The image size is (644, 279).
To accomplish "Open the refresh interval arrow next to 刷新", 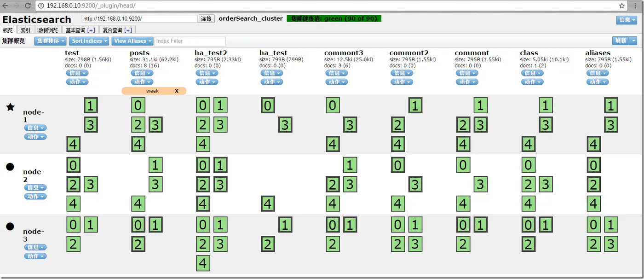I will click(x=633, y=41).
